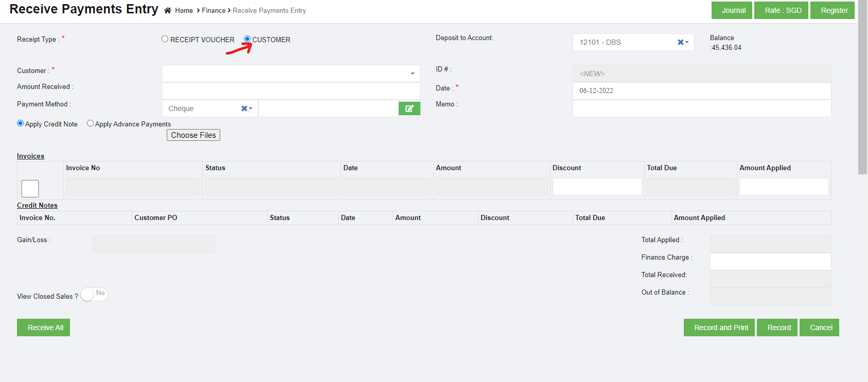Clear the Deposit to Account DBS selection

point(680,42)
